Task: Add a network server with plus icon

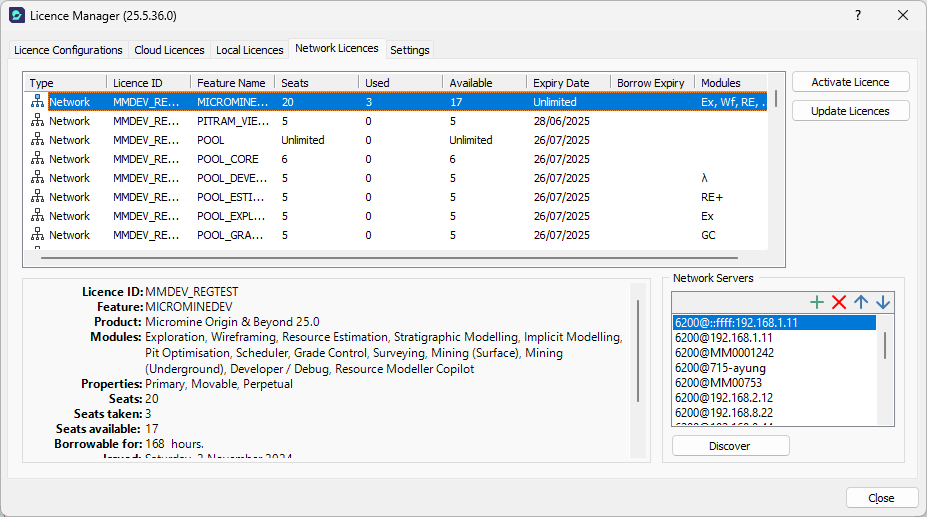Action: 816,302
